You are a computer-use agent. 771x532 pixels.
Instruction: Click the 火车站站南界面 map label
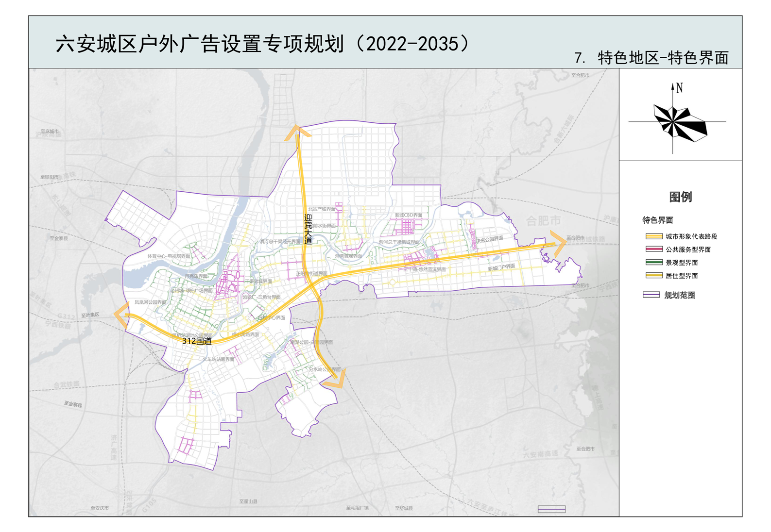point(218,359)
